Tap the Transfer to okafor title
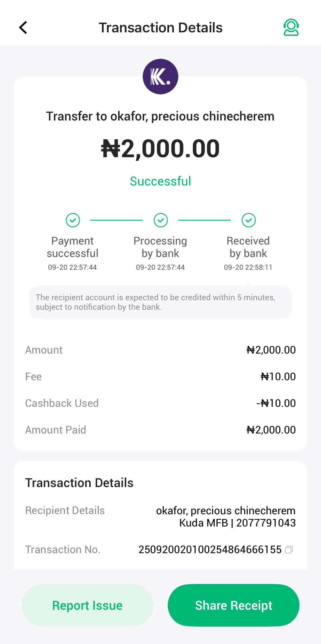The height and width of the screenshot is (644, 321). pos(160,116)
